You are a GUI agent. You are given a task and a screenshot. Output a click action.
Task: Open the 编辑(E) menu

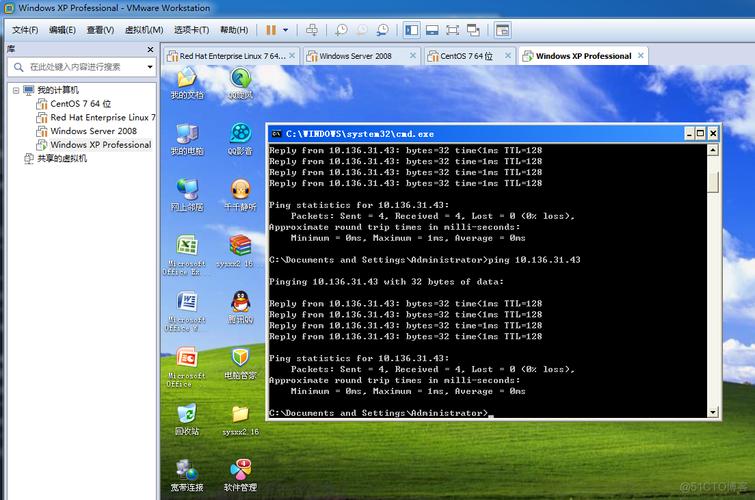62,30
